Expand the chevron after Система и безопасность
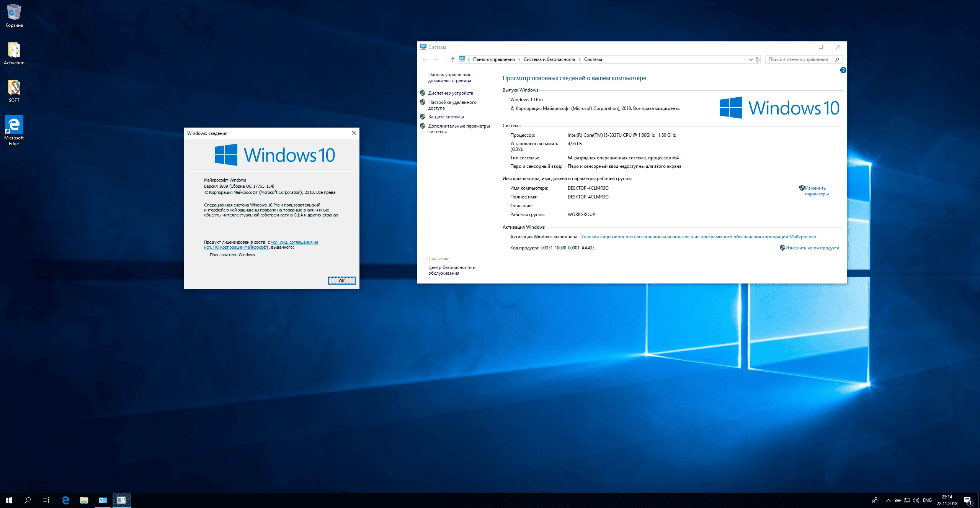The width and height of the screenshot is (980, 508). pyautogui.click(x=580, y=59)
